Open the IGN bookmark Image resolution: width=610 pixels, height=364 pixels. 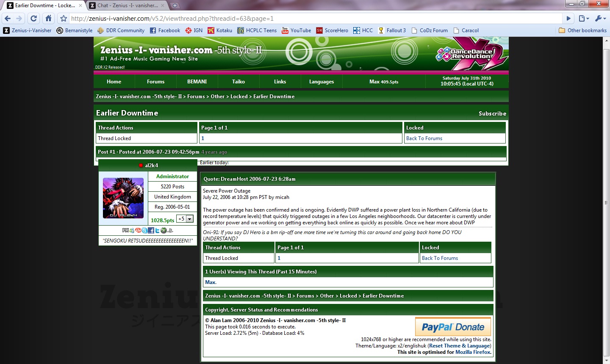pyautogui.click(x=194, y=30)
